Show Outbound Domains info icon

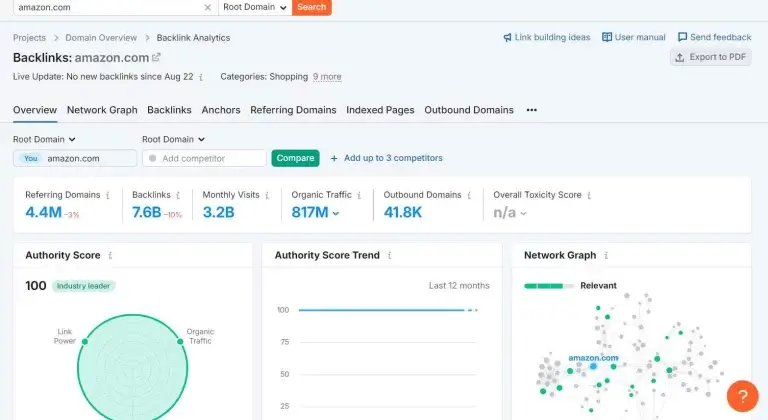[469, 196]
